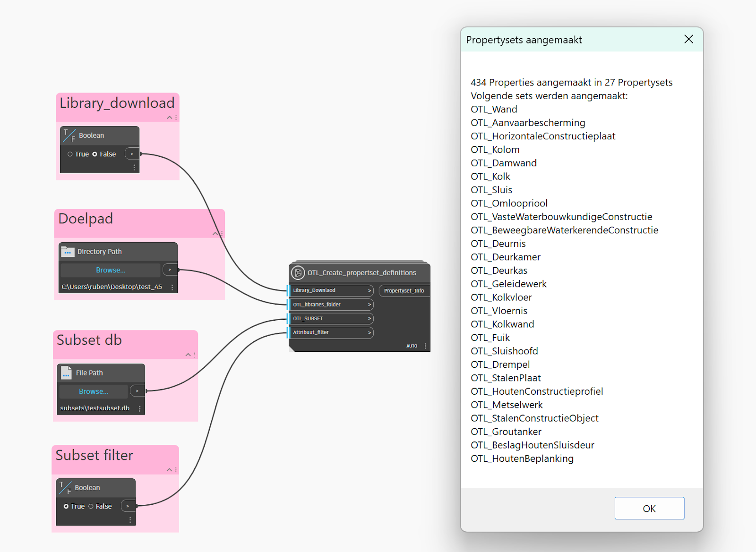
Task: Click Browse on the File Path node
Action: (x=93, y=391)
